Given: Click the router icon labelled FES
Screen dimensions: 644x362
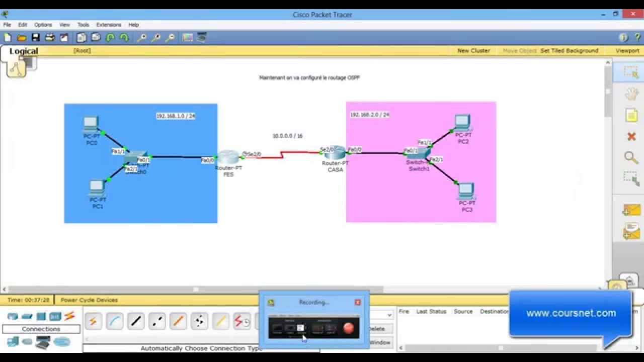Looking at the screenshot, I should pos(228,157).
